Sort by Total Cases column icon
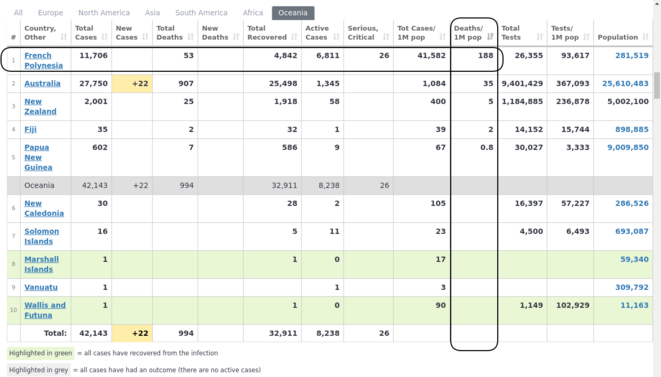The image size is (661, 377). [105, 37]
